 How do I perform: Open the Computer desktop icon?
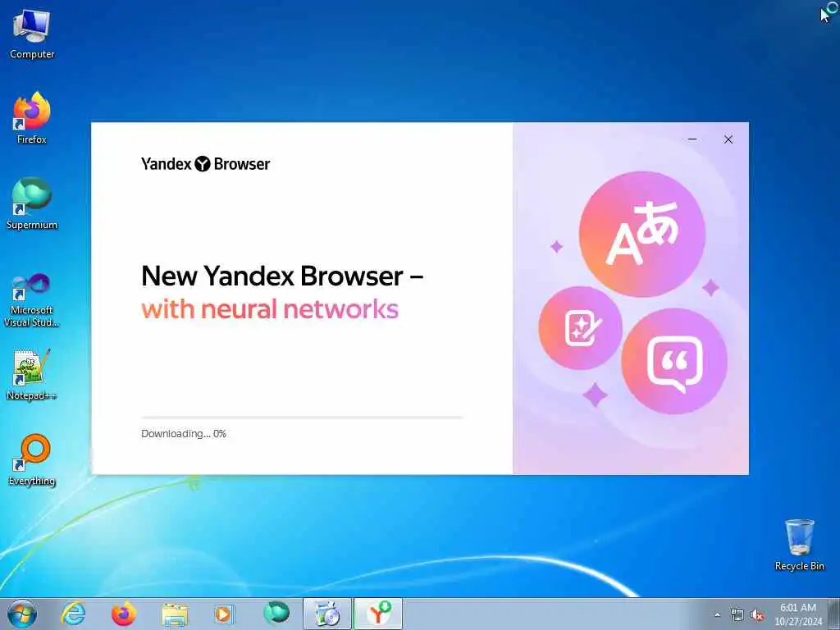coord(32,34)
